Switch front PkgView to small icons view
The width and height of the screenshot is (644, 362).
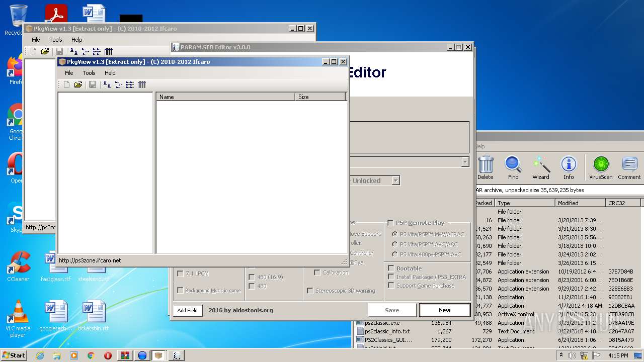[x=119, y=84]
